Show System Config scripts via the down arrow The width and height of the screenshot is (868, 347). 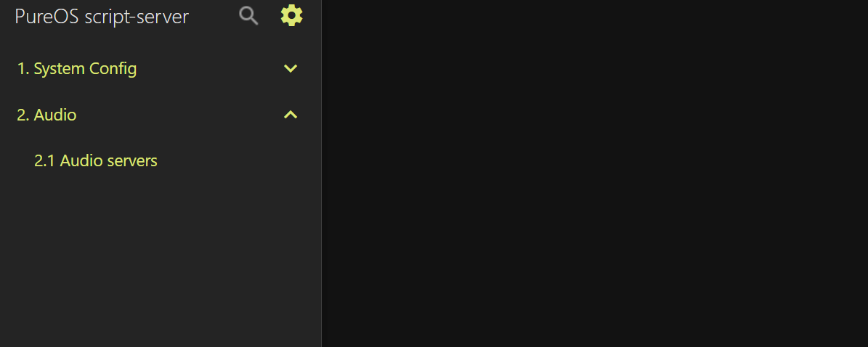(x=291, y=69)
